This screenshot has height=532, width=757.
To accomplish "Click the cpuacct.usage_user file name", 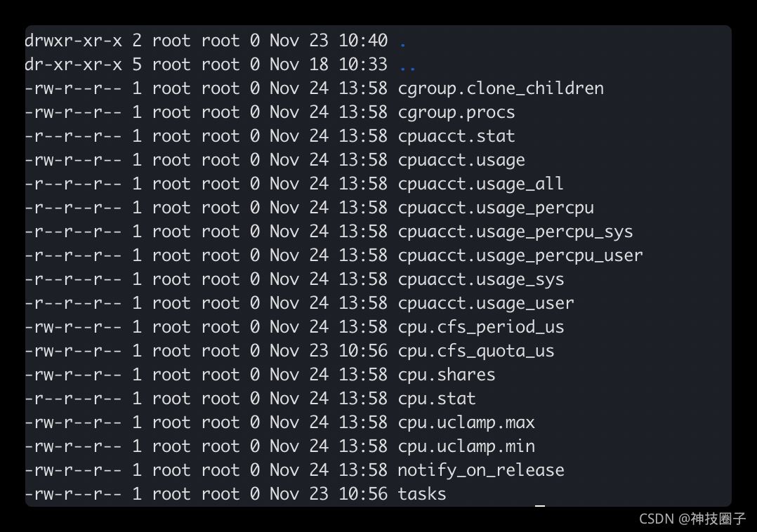I will pos(485,303).
